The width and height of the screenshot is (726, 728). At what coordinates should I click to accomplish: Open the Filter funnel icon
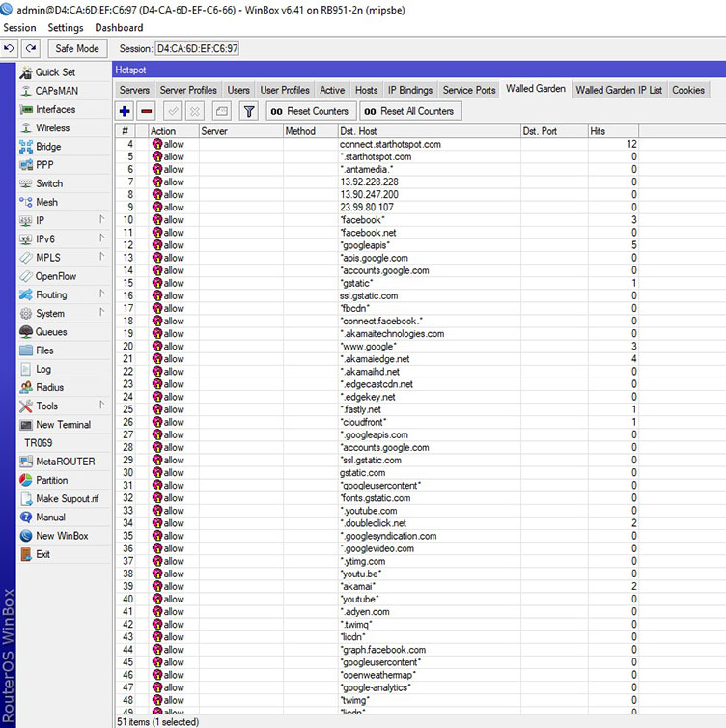pyautogui.click(x=249, y=111)
